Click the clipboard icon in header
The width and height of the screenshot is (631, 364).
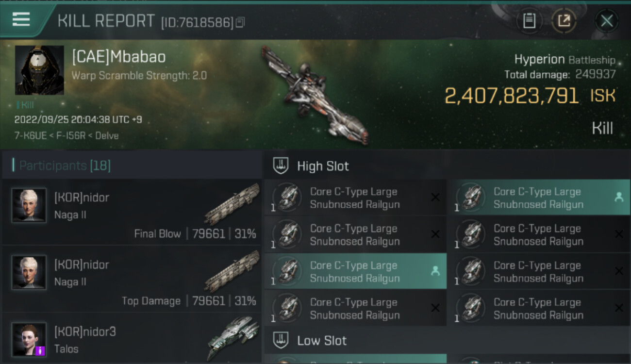529,21
